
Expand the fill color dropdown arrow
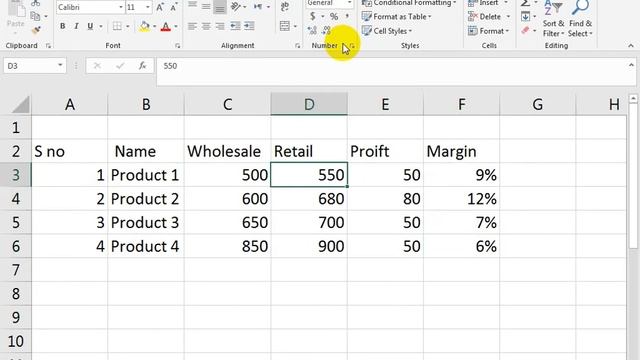pyautogui.click(x=154, y=27)
